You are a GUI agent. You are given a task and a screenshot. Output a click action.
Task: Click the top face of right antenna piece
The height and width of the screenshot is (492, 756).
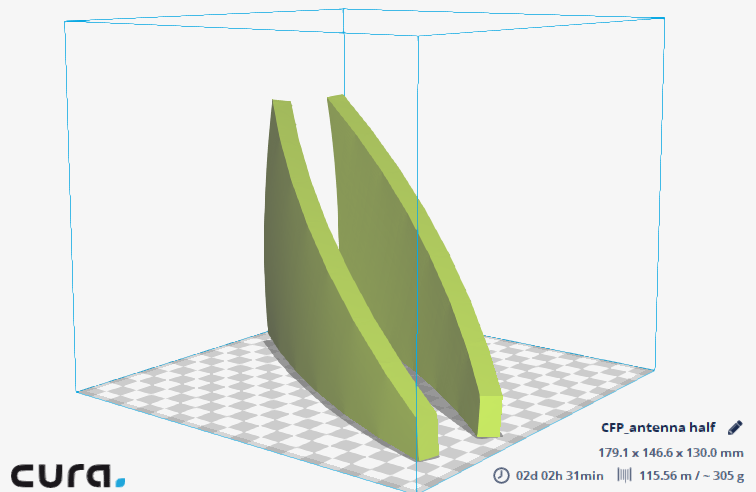pyautogui.click(x=336, y=99)
